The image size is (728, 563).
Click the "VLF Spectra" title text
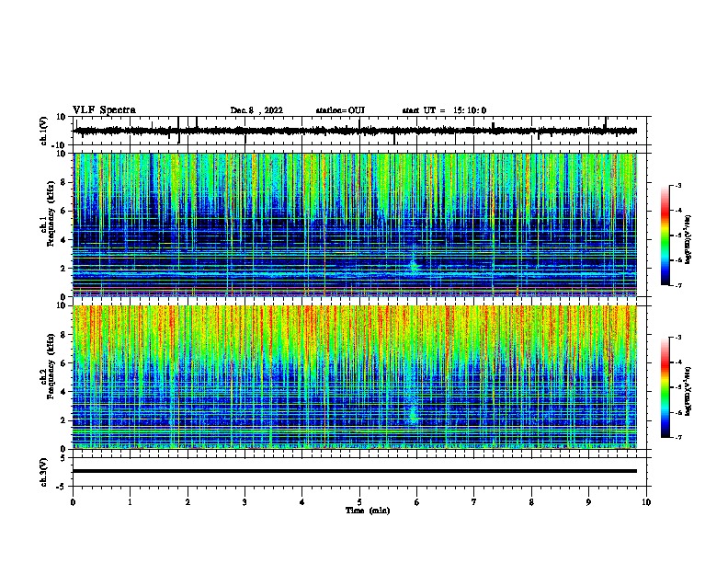click(x=105, y=110)
